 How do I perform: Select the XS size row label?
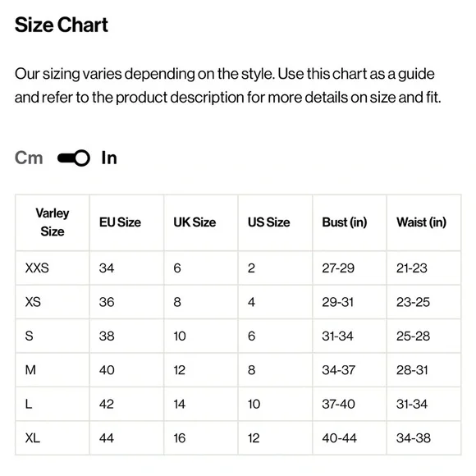point(33,302)
